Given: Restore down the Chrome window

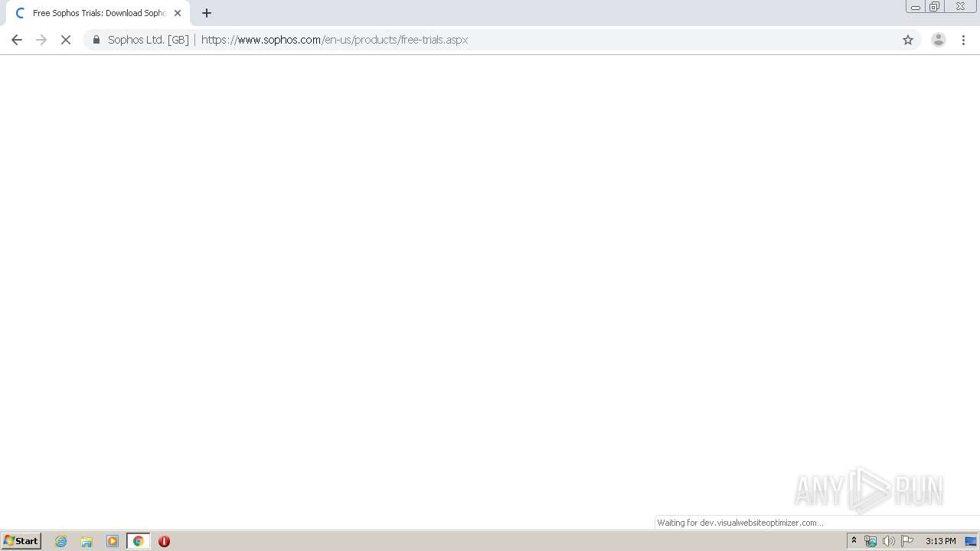Looking at the screenshot, I should tap(934, 7).
